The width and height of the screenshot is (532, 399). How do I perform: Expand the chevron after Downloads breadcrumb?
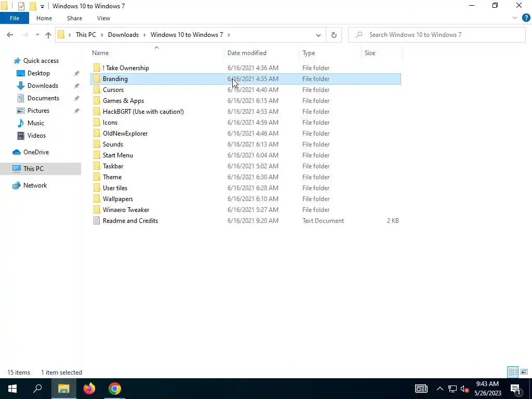click(145, 35)
